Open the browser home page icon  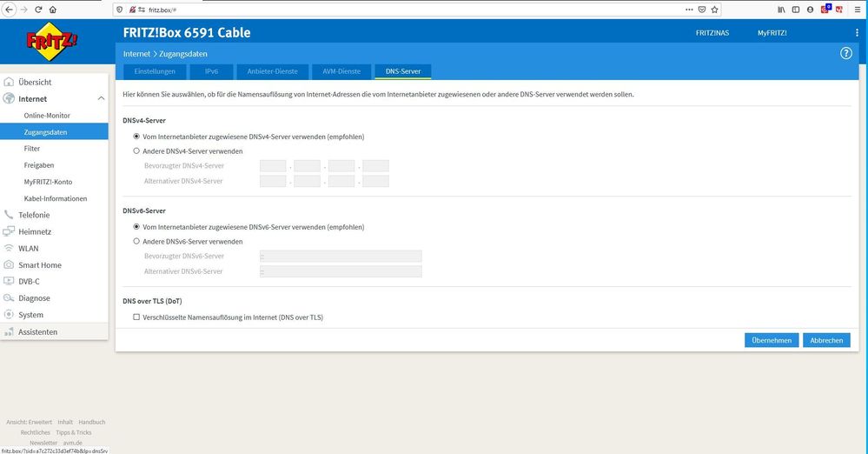[x=53, y=10]
